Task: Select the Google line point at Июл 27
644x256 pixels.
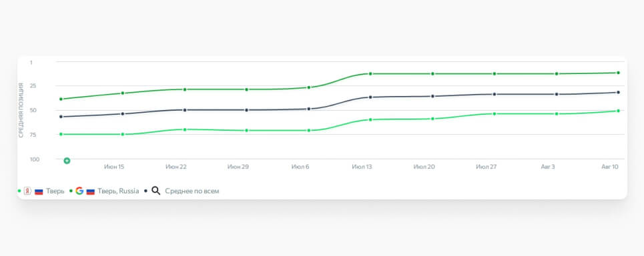Action: [x=495, y=74]
